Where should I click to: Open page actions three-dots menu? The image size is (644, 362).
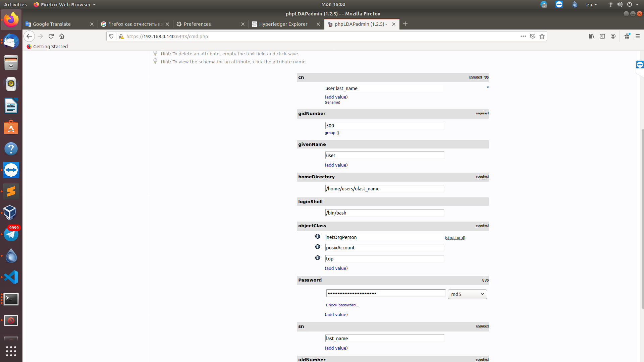tap(523, 36)
